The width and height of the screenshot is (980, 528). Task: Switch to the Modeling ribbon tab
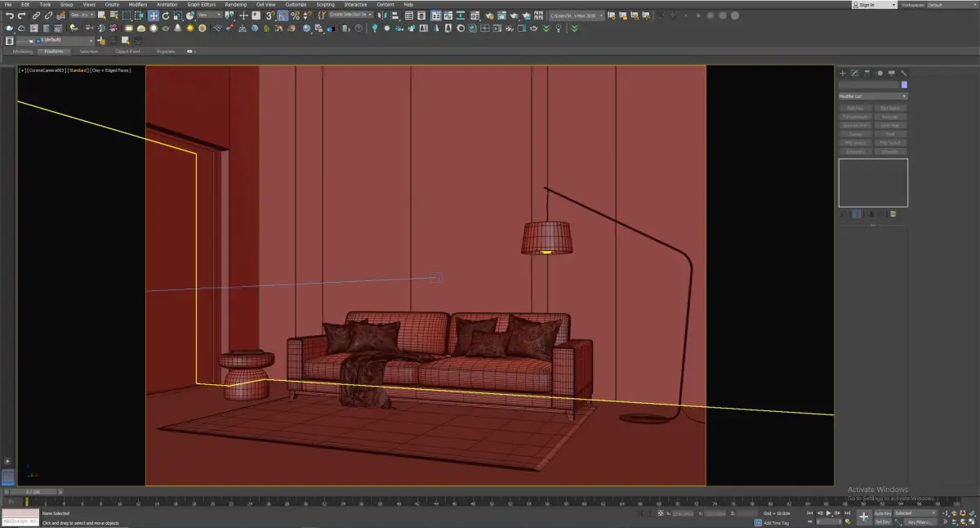coord(23,51)
